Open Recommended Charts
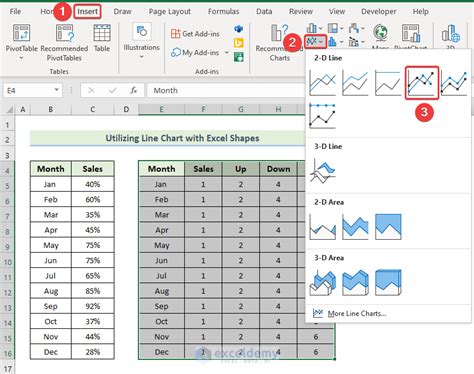 point(279,42)
